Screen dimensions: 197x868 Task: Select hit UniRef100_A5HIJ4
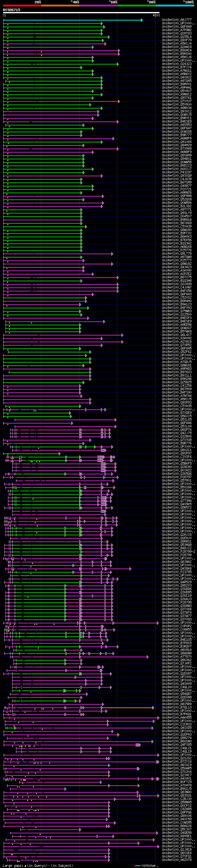pos(177,43)
